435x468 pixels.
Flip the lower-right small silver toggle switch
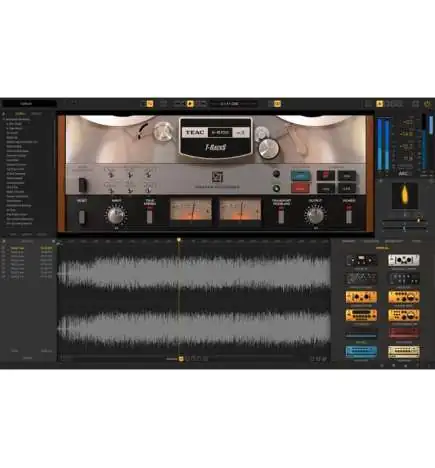click(x=149, y=189)
